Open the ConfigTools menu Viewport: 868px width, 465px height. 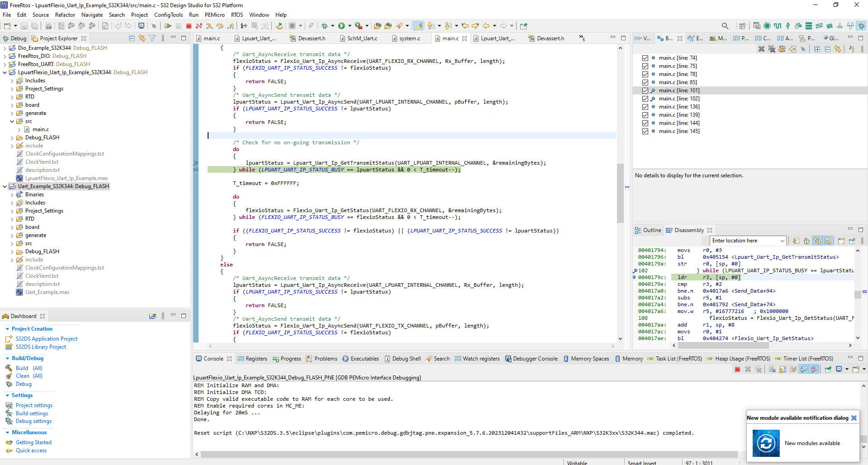point(168,15)
